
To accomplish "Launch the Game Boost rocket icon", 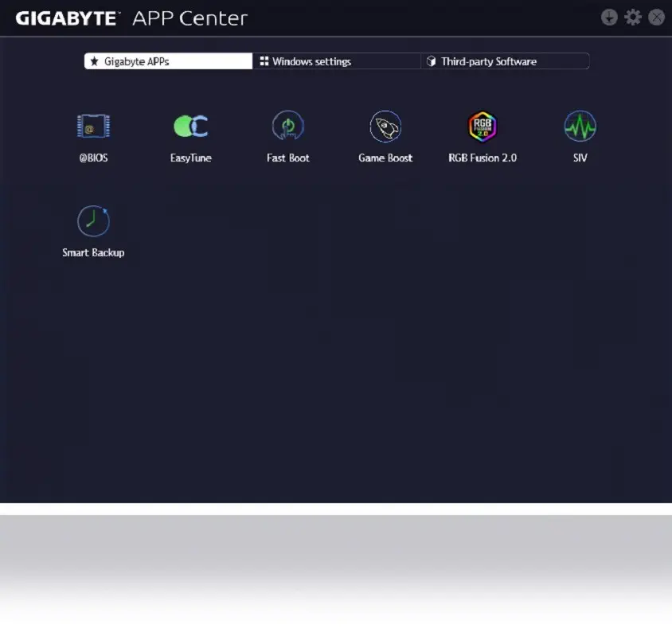I will [385, 127].
